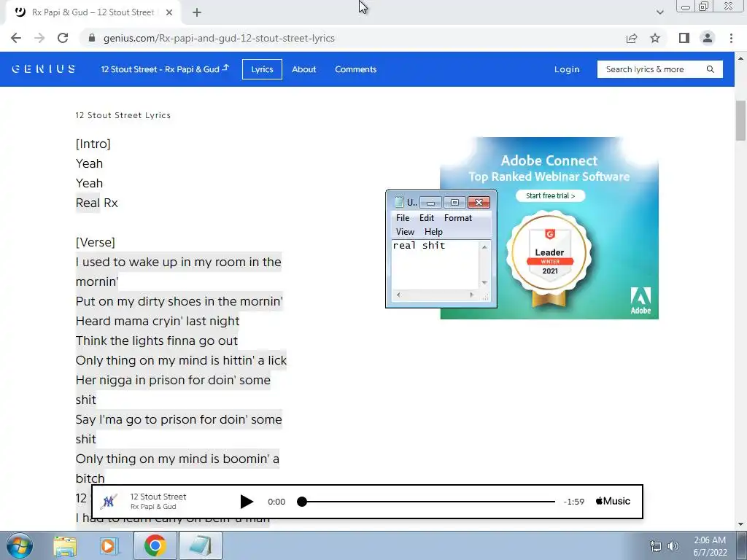This screenshot has height=560, width=747.
Task: Reload the Genius page
Action: pos(63,38)
